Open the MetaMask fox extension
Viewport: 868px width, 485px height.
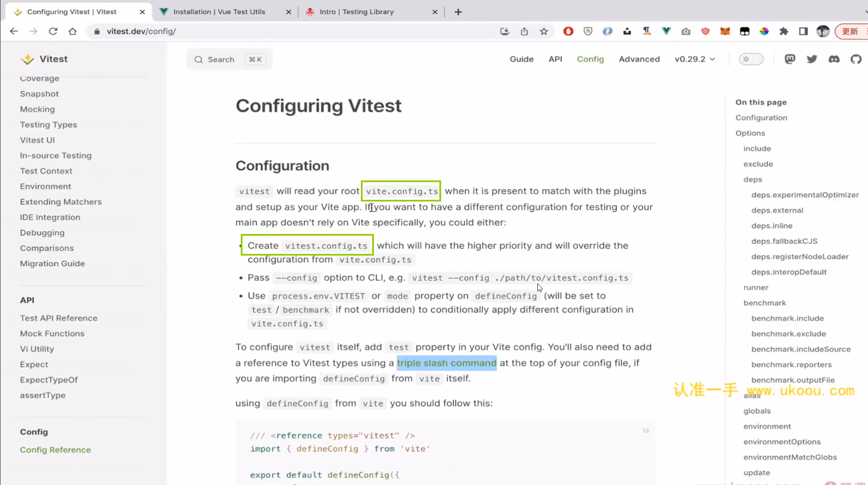click(725, 31)
